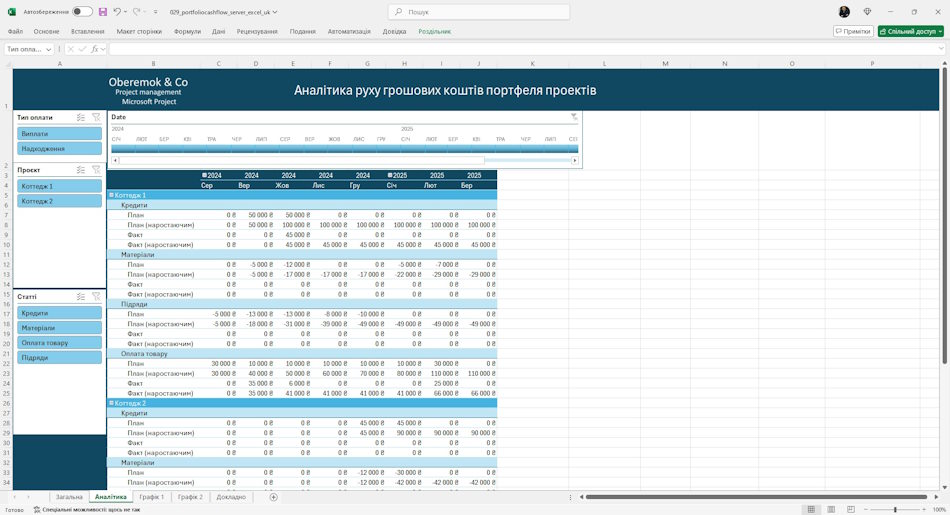Toggle the Автозбереження switch

[82, 12]
